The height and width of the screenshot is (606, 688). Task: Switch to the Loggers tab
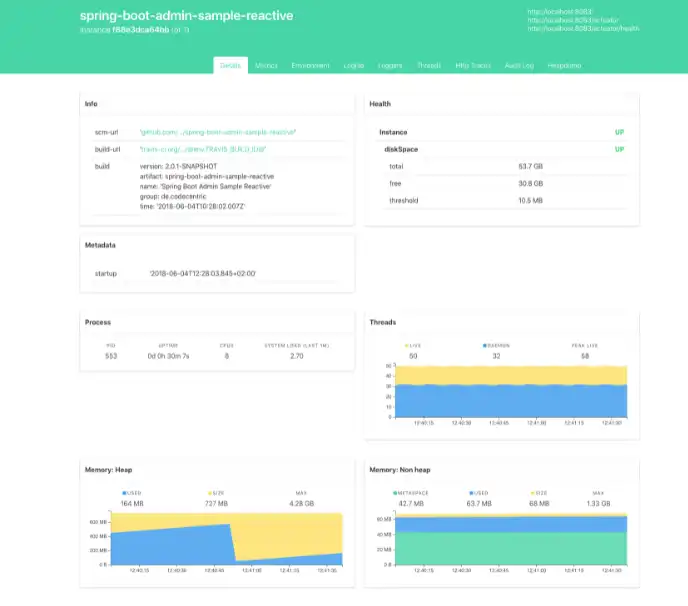(x=390, y=65)
